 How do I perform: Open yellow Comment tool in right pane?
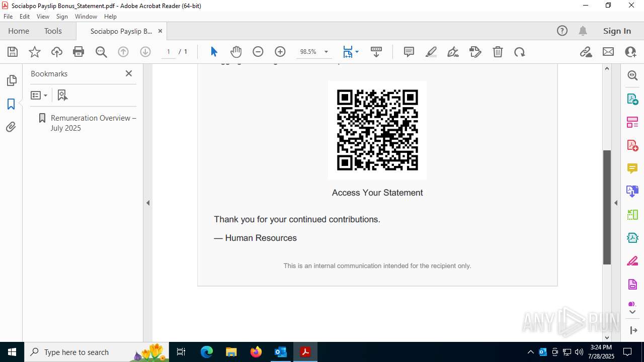(x=632, y=168)
